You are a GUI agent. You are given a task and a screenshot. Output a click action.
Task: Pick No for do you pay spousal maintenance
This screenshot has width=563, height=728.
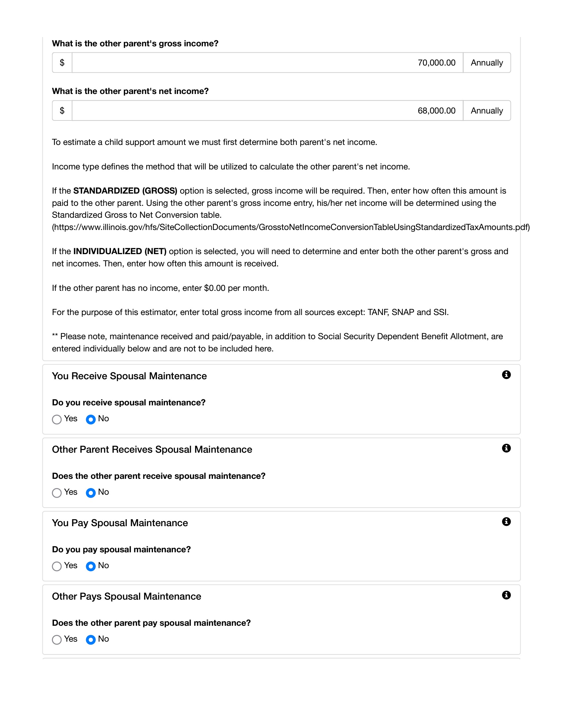pos(91,566)
